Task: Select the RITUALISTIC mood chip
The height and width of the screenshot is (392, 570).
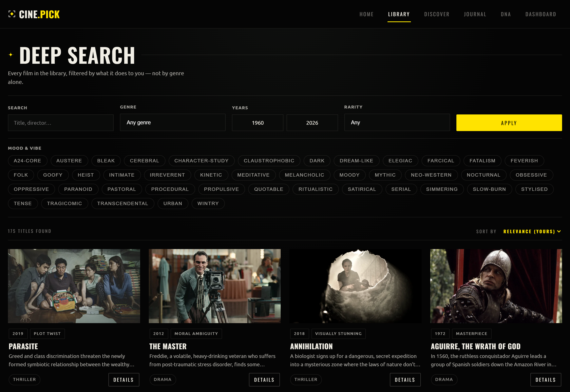Action: tap(315, 189)
